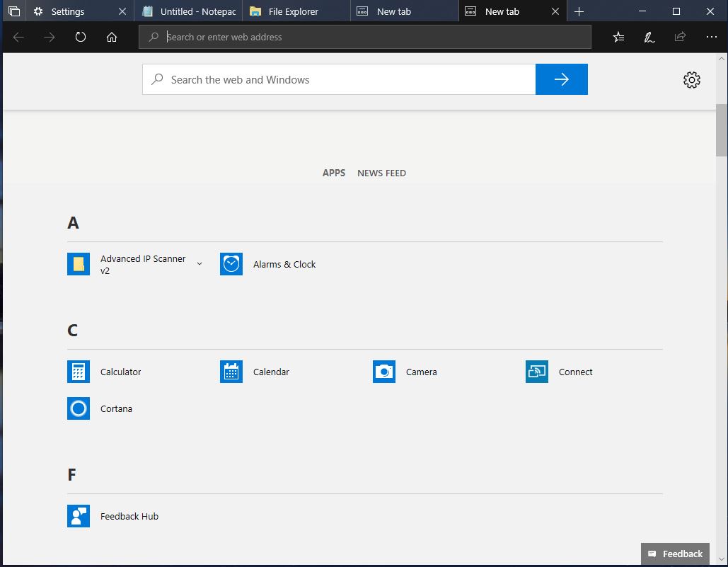Click the scrollbar up arrow
Screen dimensions: 728x567
(722, 59)
